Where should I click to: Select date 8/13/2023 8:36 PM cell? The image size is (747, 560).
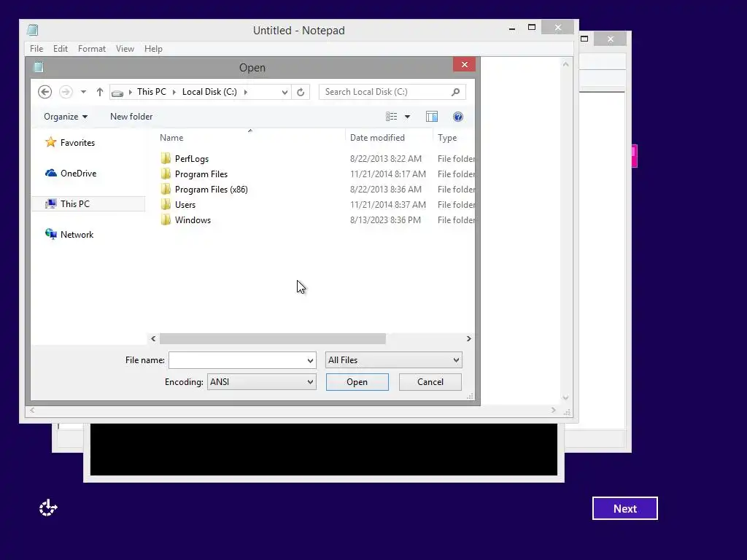pos(385,220)
